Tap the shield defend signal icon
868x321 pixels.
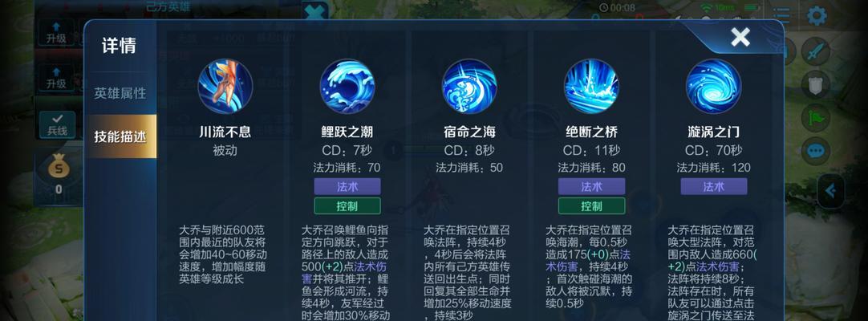coord(816,84)
